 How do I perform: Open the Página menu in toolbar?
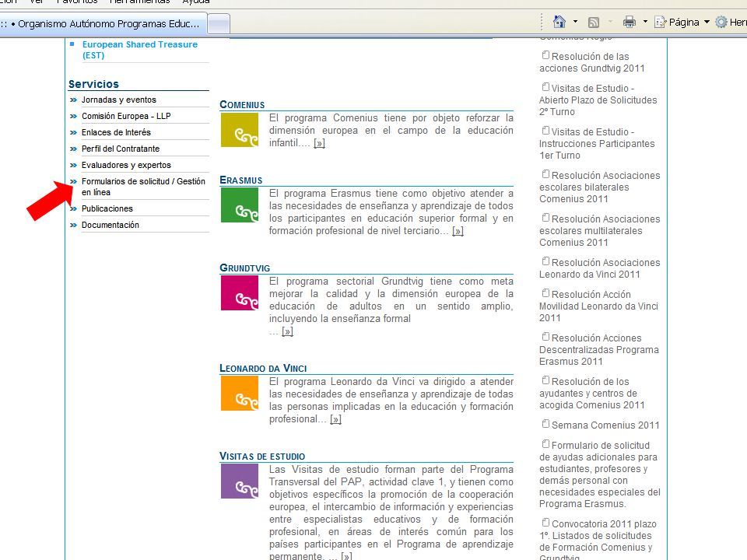[682, 23]
